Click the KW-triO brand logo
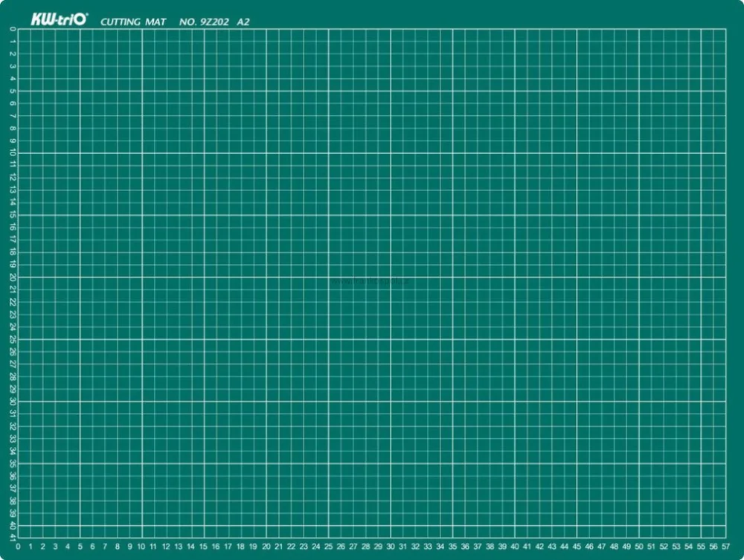Screen dimensions: 744x560 pyautogui.click(x=60, y=19)
